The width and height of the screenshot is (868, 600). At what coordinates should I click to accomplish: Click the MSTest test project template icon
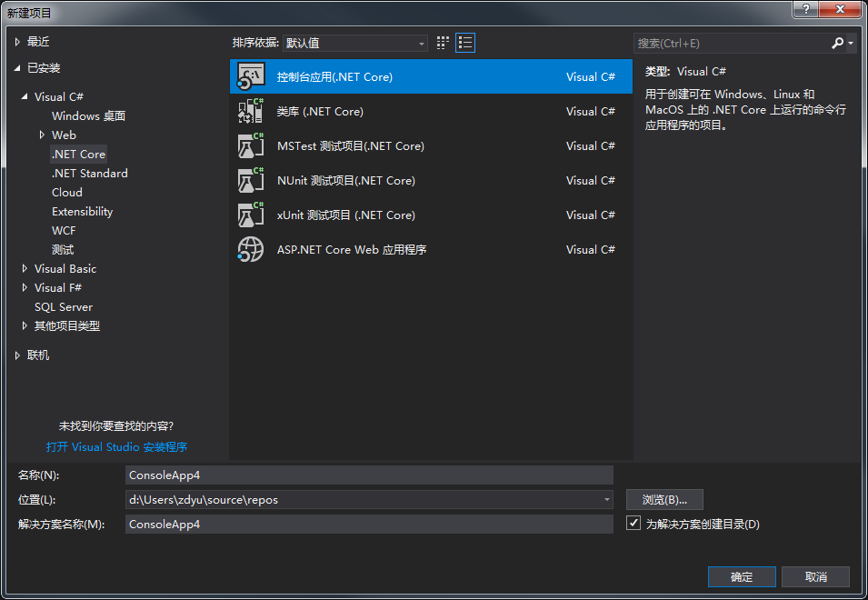pos(251,145)
